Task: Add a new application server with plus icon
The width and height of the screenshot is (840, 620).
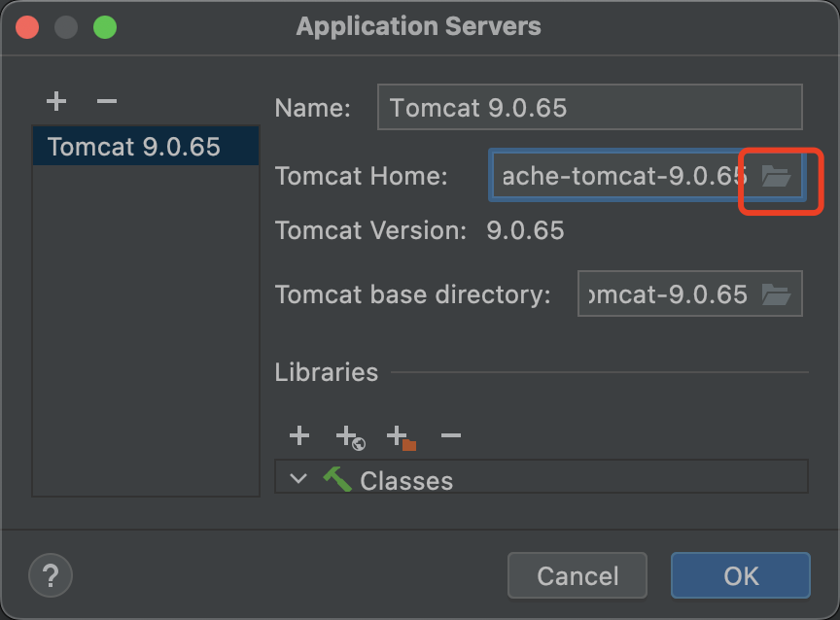Action: point(56,101)
